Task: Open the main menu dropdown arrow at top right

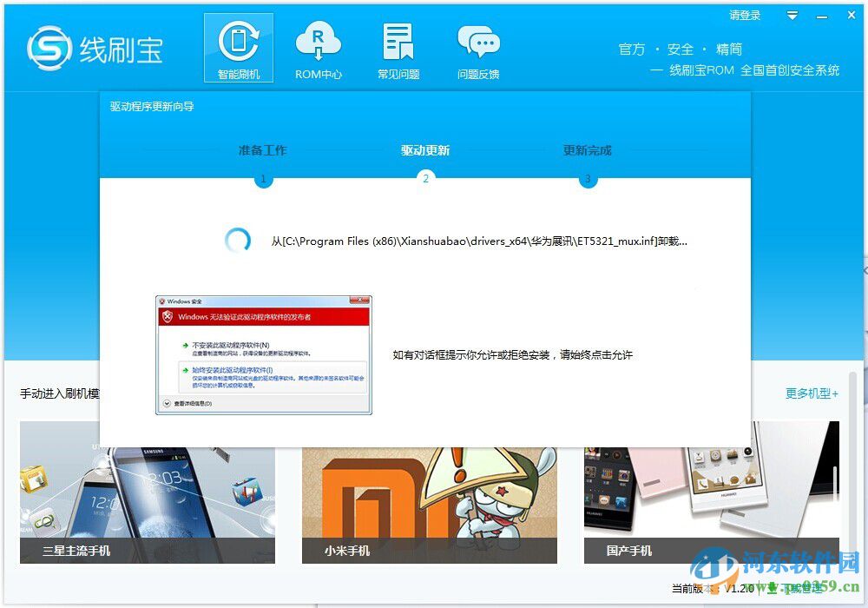Action: (x=792, y=15)
